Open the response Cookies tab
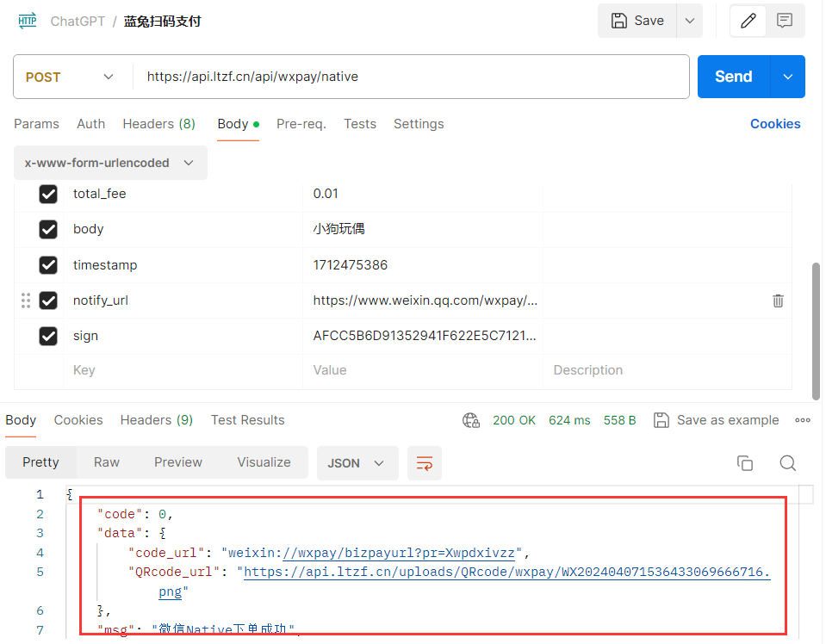Viewport: 826px width, 644px height. tap(78, 420)
